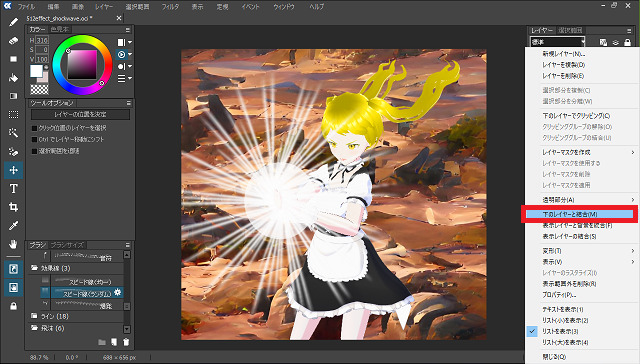640x364 pixels.
Task: Toggle the first blue snap button in toolbar
Action: pos(13,269)
